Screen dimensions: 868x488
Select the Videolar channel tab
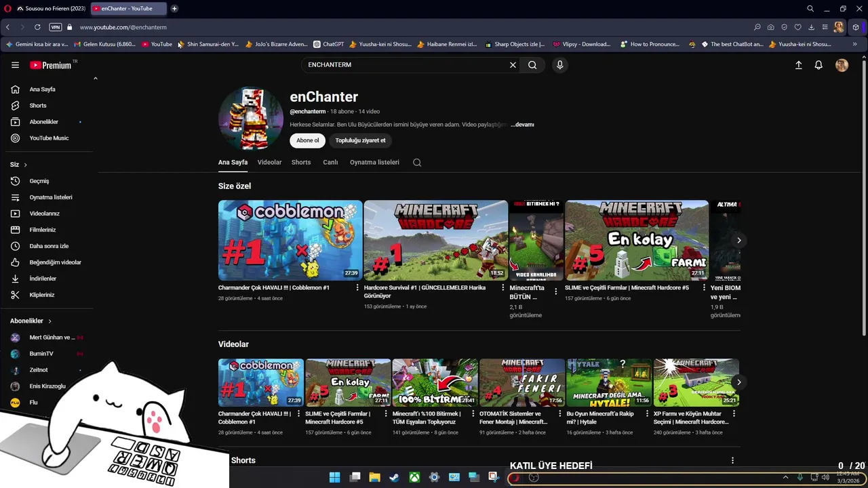[269, 163]
